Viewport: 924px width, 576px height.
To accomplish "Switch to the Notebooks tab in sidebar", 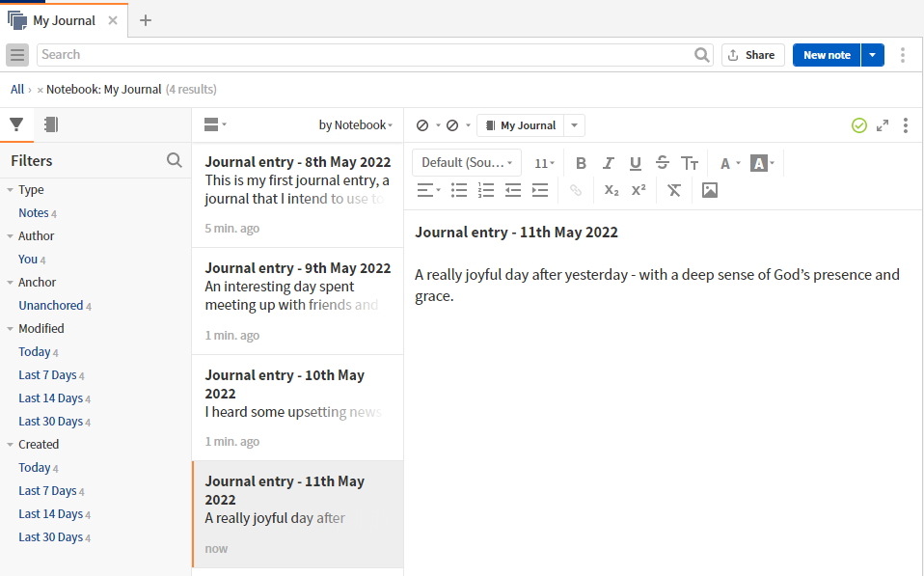I will point(51,124).
